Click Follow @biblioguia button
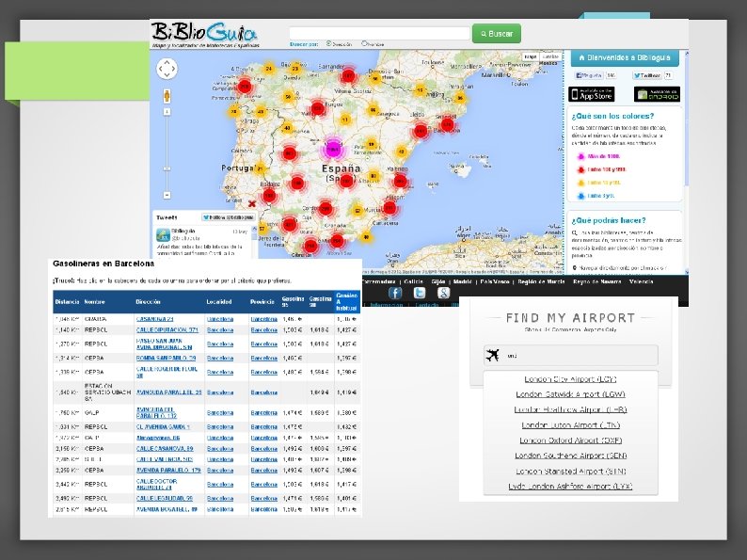 coord(229,217)
